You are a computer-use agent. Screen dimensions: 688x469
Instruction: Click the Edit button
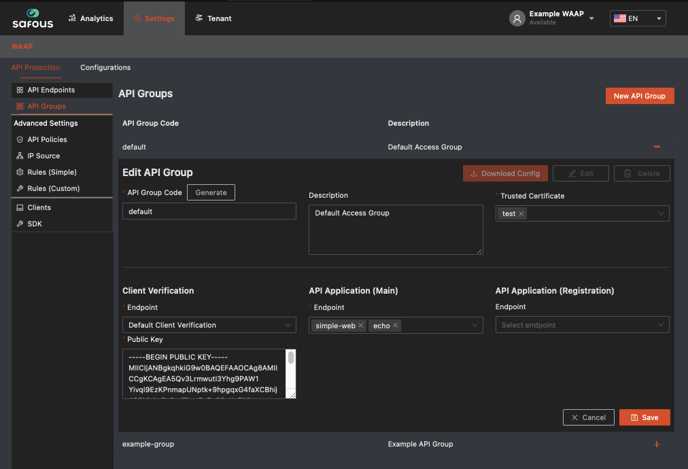[x=580, y=173]
